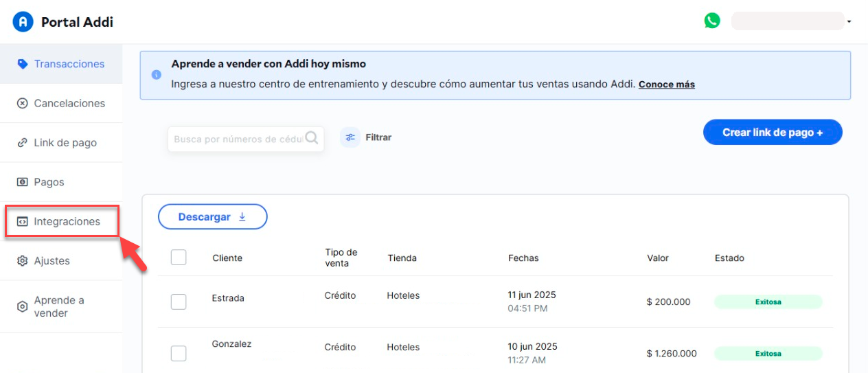Open Aprende a vender section
The image size is (868, 373).
pyautogui.click(x=59, y=306)
